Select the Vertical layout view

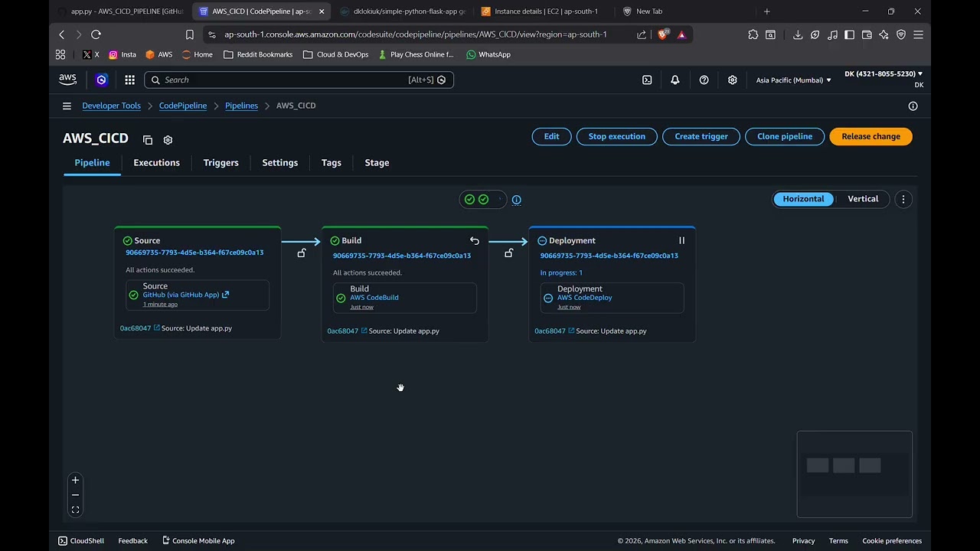coord(863,199)
